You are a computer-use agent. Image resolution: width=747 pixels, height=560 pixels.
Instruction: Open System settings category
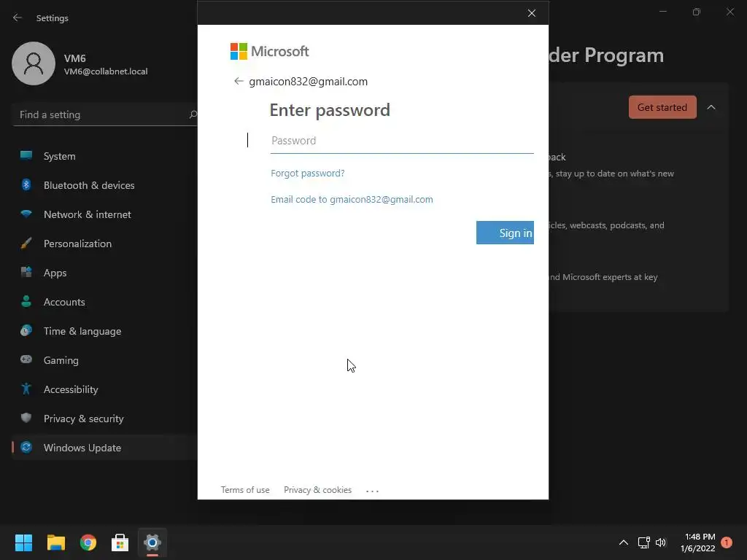click(x=104, y=156)
